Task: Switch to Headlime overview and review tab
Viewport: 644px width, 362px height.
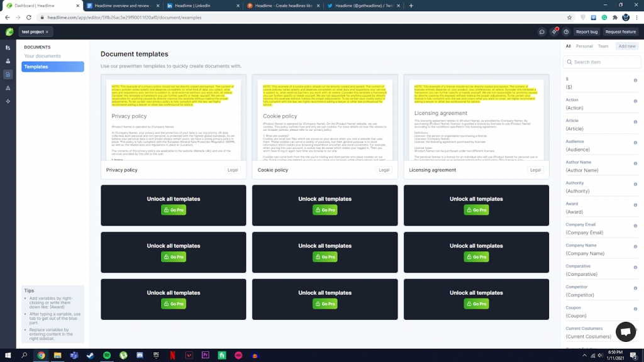Action: click(x=123, y=6)
